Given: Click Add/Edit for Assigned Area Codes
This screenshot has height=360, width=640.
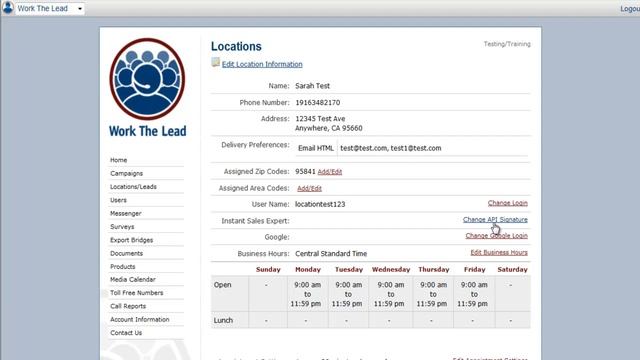Looking at the screenshot, I should [309, 188].
